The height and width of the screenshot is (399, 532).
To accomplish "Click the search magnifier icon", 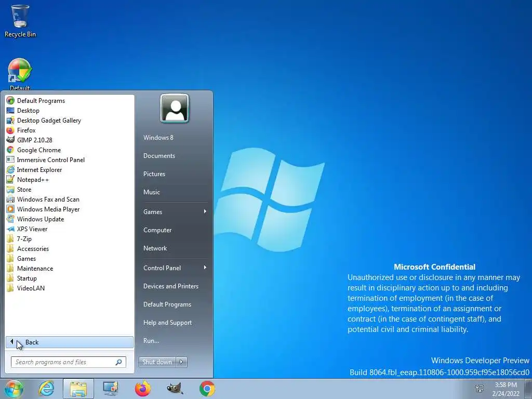I will click(x=119, y=362).
